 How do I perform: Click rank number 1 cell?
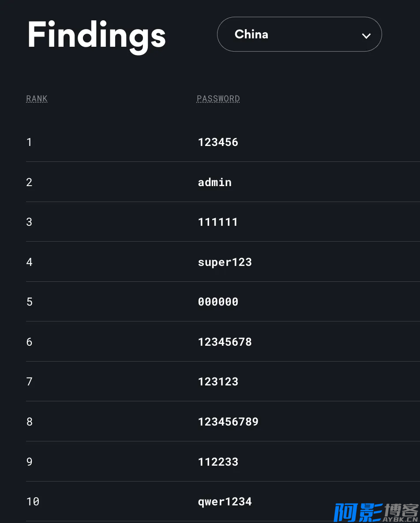(x=30, y=142)
